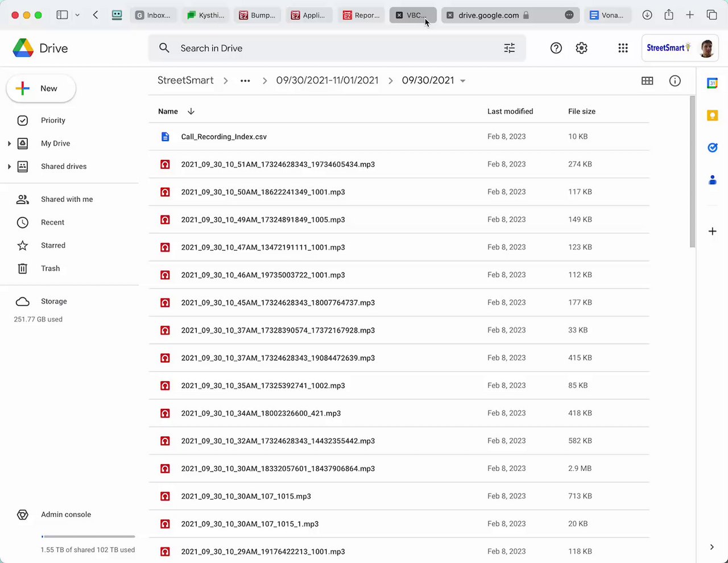Image resolution: width=728 pixels, height=563 pixels.
Task: Open Google Contacts side panel icon
Action: [x=712, y=180]
